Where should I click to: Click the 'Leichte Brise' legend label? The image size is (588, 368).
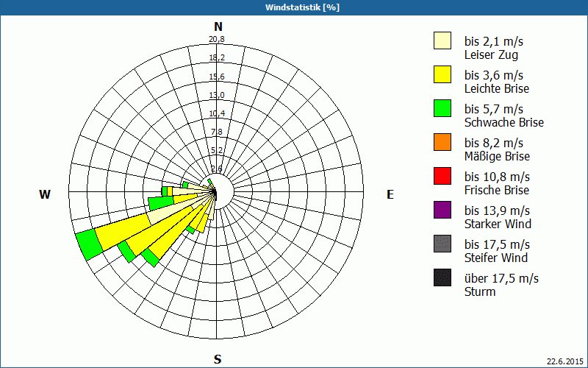click(x=497, y=88)
